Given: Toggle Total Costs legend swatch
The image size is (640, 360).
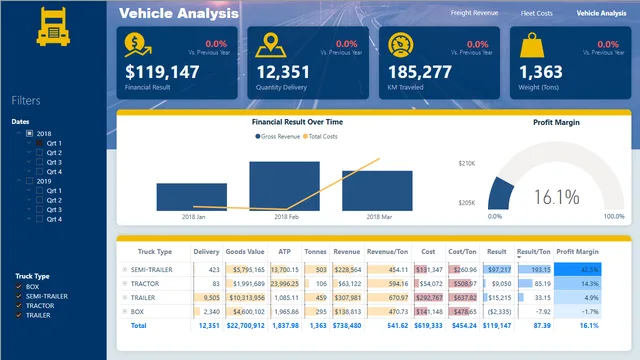Looking at the screenshot, I should click(x=305, y=136).
